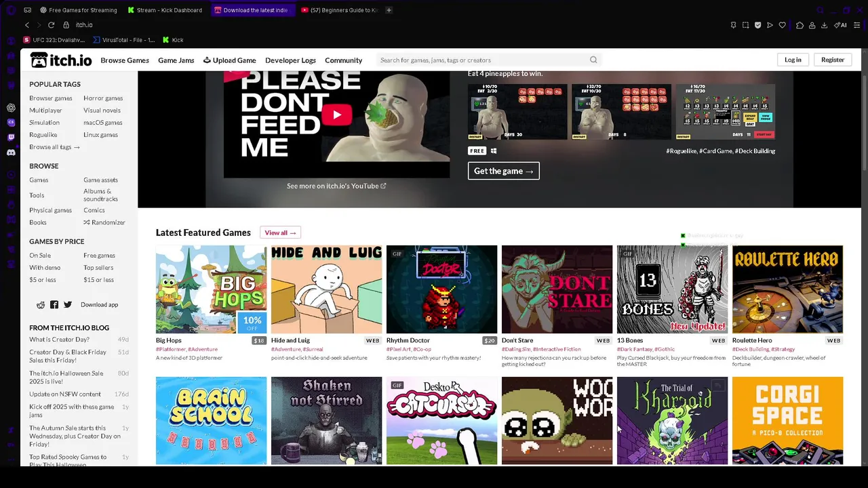Image resolution: width=868 pixels, height=488 pixels.
Task: Go back with the browser back arrow
Action: click(x=27, y=25)
